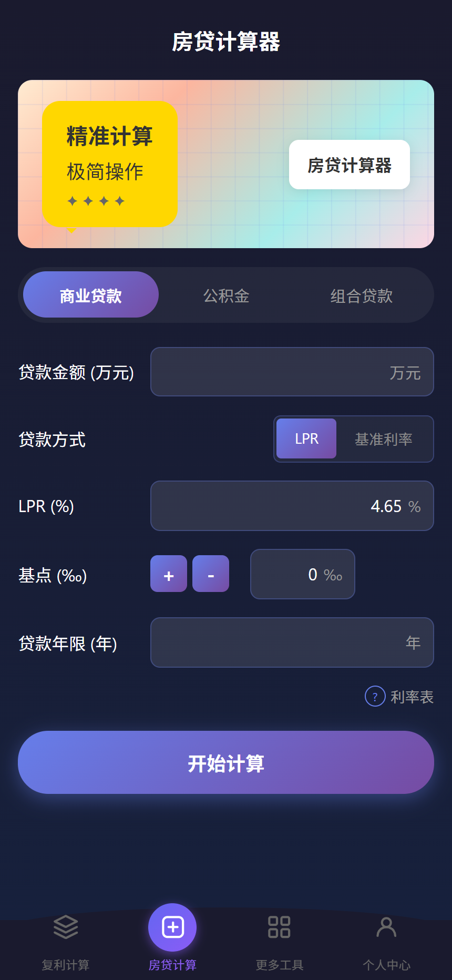The width and height of the screenshot is (452, 980).
Task: Open the 利率表 link
Action: 411,696
